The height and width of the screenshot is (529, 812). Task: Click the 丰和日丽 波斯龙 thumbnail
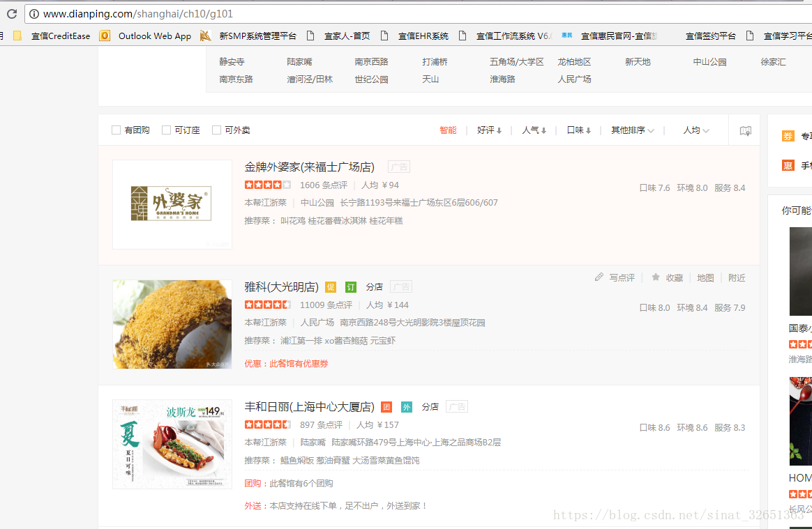click(x=172, y=444)
